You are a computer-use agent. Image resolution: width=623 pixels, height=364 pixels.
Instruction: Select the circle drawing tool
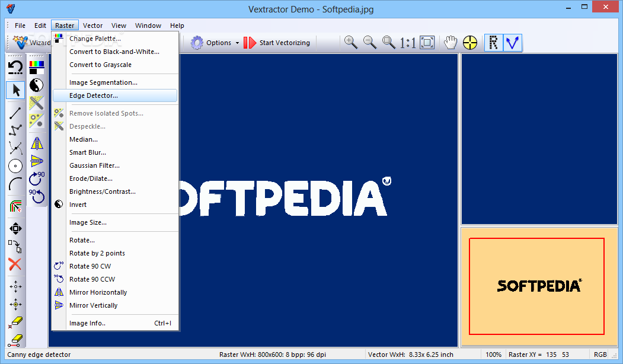(15, 166)
